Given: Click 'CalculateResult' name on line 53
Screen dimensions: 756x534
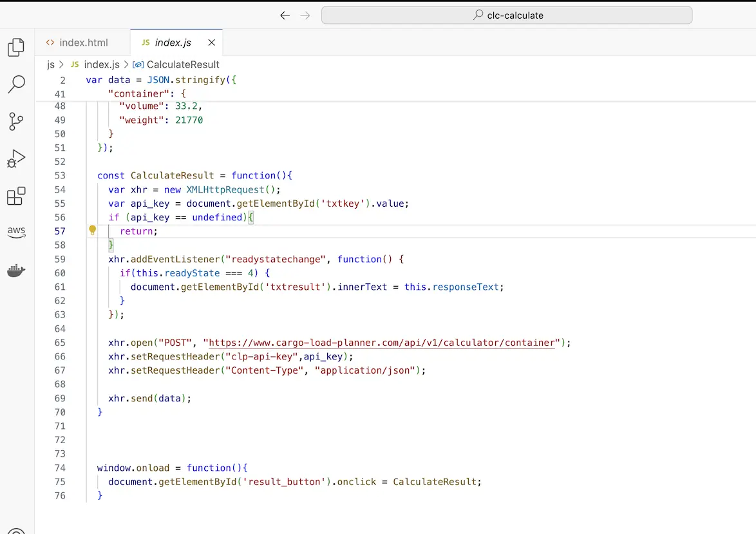Looking at the screenshot, I should 172,176.
